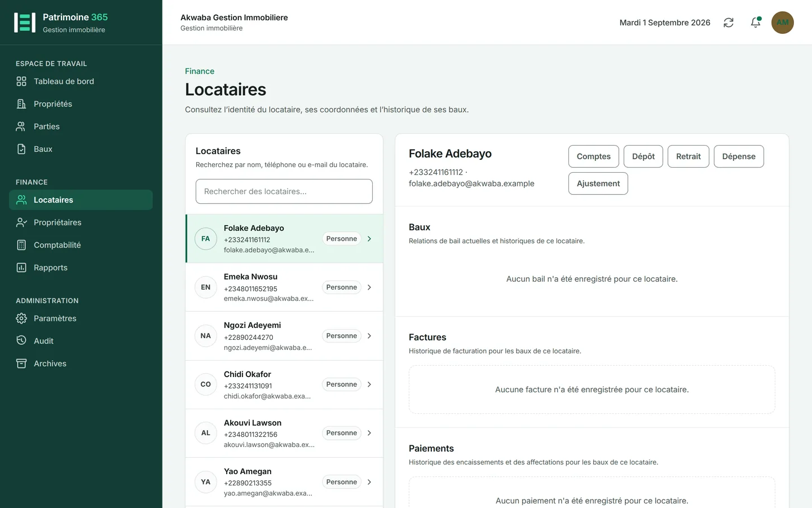The height and width of the screenshot is (508, 812).
Task: Open Tableau de bord grid icon
Action: (21, 81)
